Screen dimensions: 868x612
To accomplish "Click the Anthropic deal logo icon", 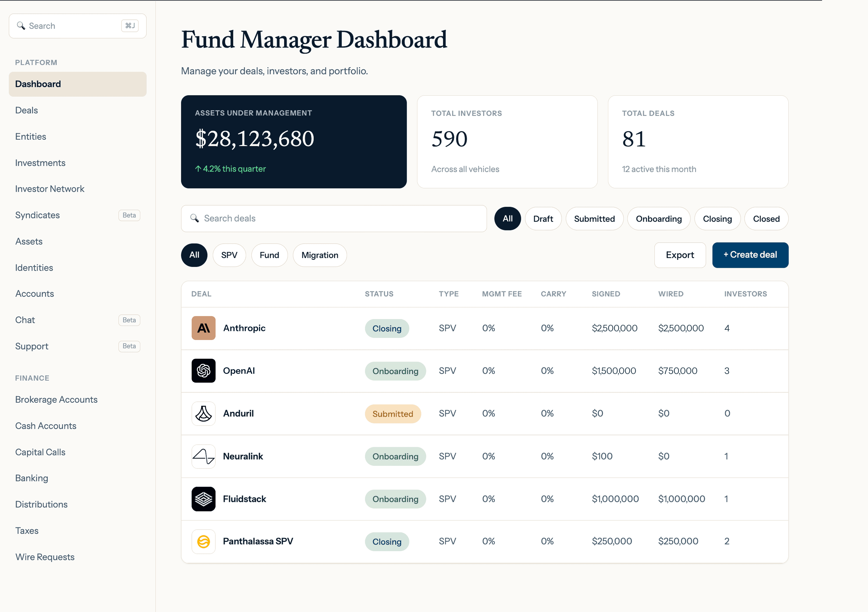I will (203, 328).
